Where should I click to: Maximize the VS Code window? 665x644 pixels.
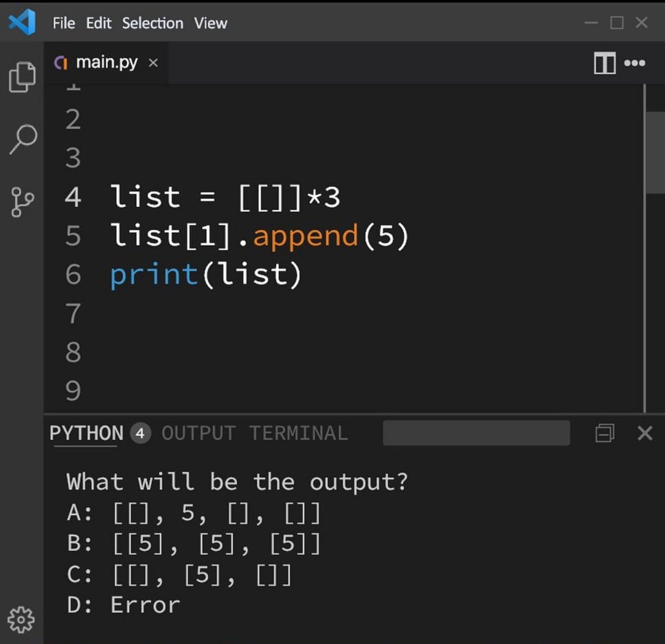point(617,23)
